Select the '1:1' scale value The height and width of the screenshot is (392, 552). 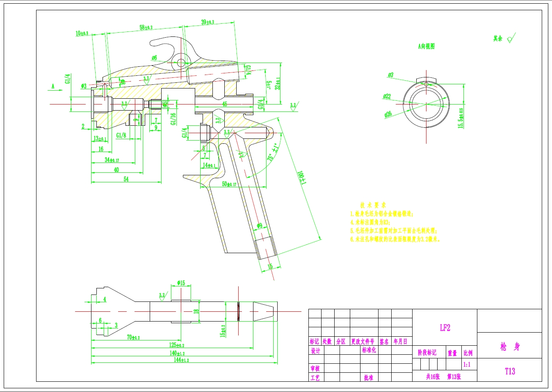467,364
